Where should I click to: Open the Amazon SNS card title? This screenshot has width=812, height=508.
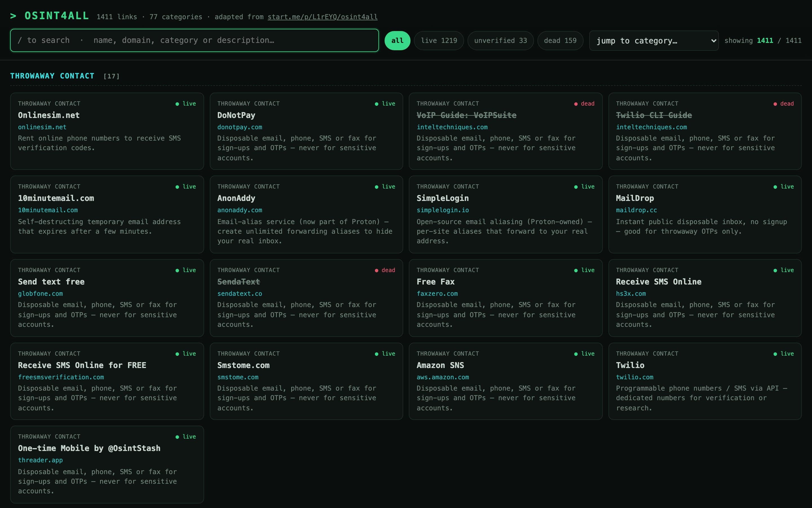(x=440, y=365)
